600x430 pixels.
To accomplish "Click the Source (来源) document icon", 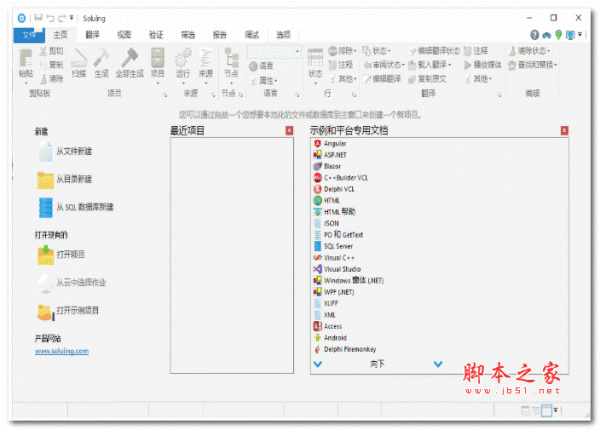I will pos(206,57).
